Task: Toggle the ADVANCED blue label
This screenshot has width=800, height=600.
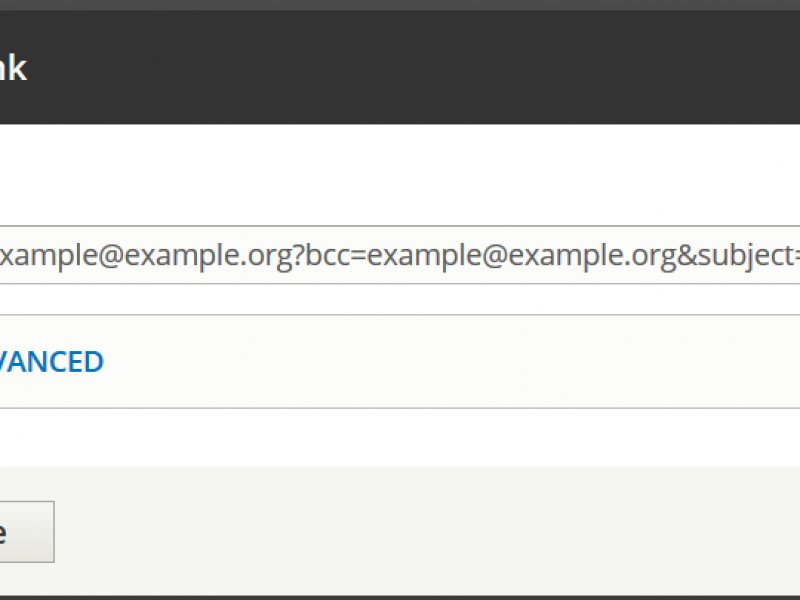Action: pyautogui.click(x=51, y=362)
